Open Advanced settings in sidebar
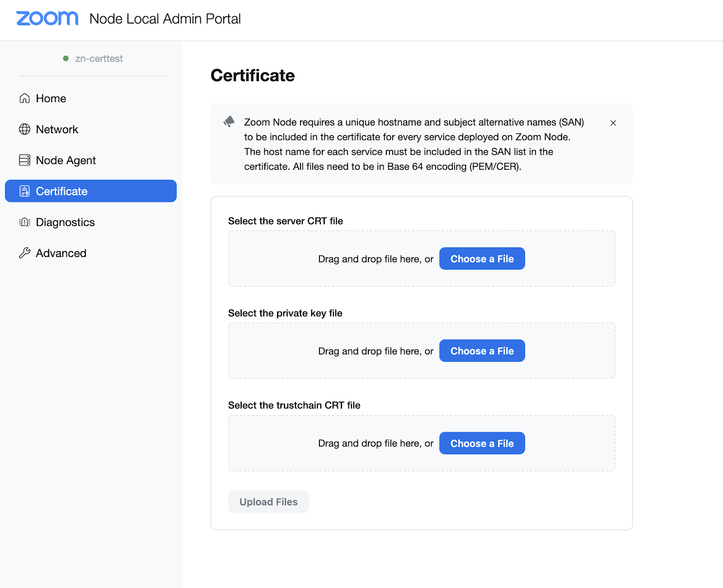 [61, 253]
